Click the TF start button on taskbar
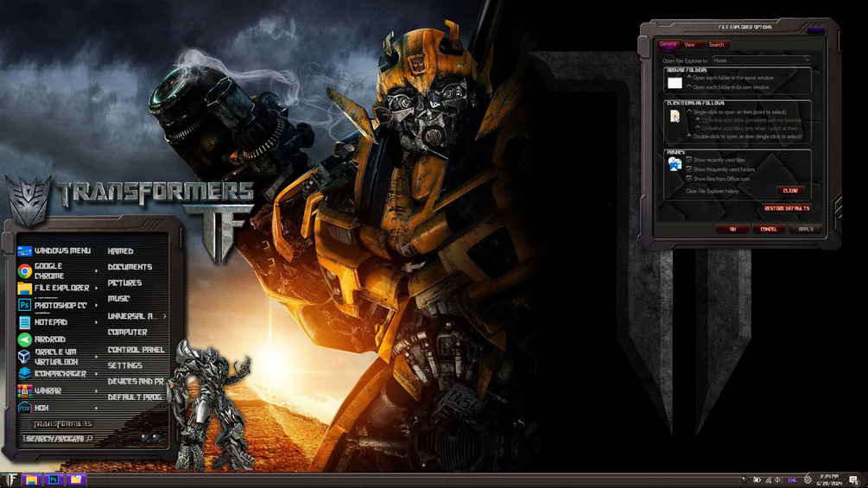The image size is (868, 488). click(x=10, y=479)
